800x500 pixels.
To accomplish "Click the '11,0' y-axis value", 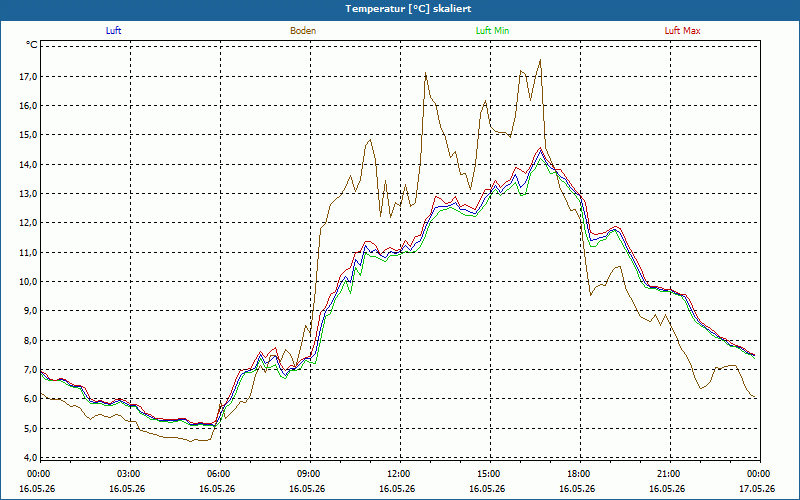I will tap(29, 252).
